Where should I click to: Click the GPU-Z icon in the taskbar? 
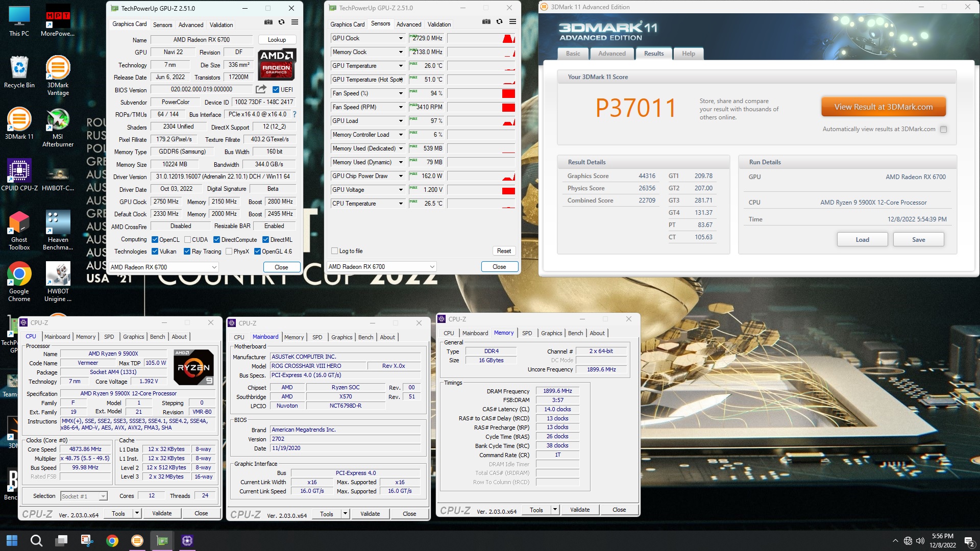[162, 540]
